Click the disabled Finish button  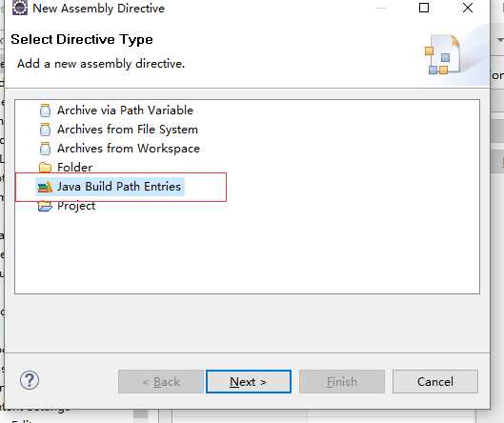click(x=342, y=381)
